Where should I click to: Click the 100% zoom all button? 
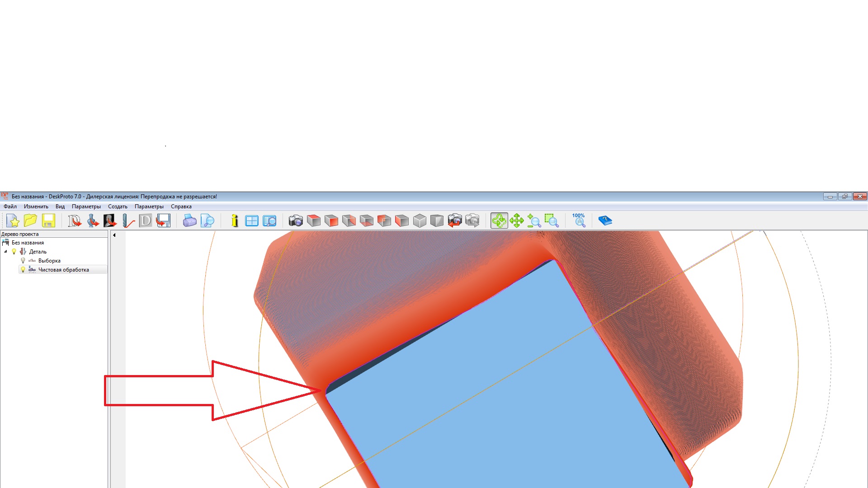579,221
